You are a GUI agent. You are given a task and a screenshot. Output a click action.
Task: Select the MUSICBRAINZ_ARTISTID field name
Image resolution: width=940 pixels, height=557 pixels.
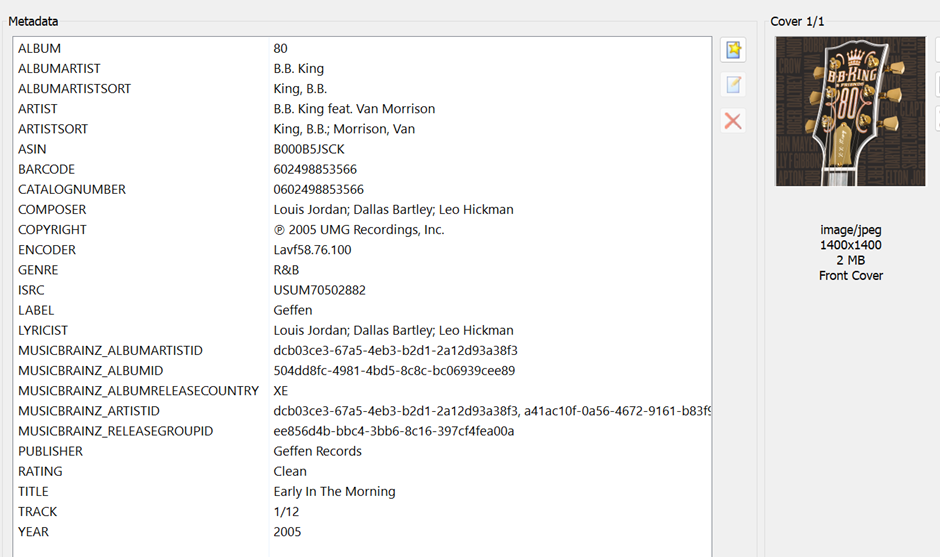tap(89, 411)
